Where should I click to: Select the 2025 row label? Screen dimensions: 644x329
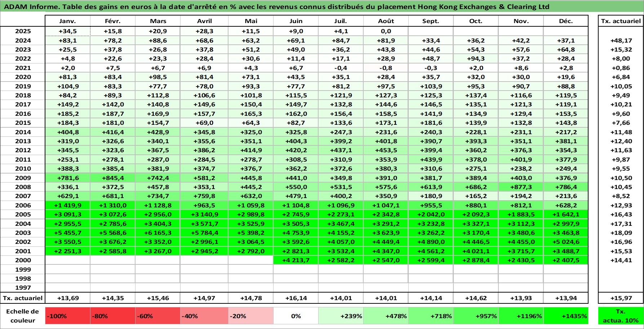23,31
